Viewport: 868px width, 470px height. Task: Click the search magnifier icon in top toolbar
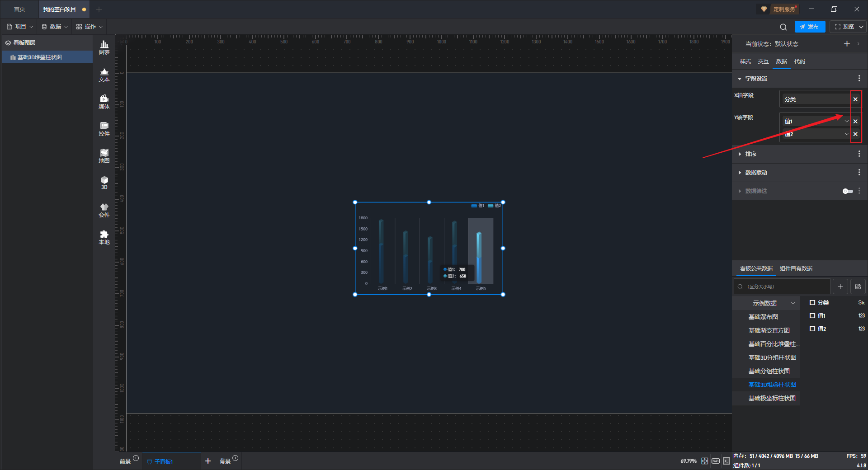(783, 27)
